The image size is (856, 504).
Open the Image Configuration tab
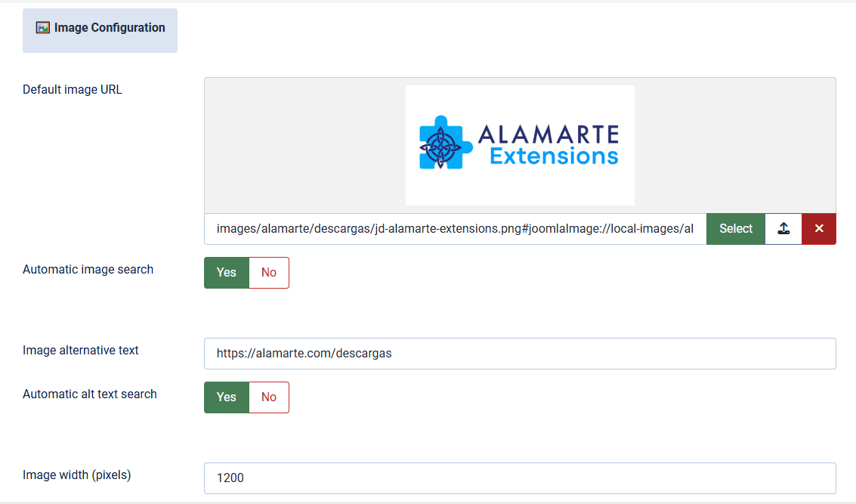pyautogui.click(x=100, y=30)
